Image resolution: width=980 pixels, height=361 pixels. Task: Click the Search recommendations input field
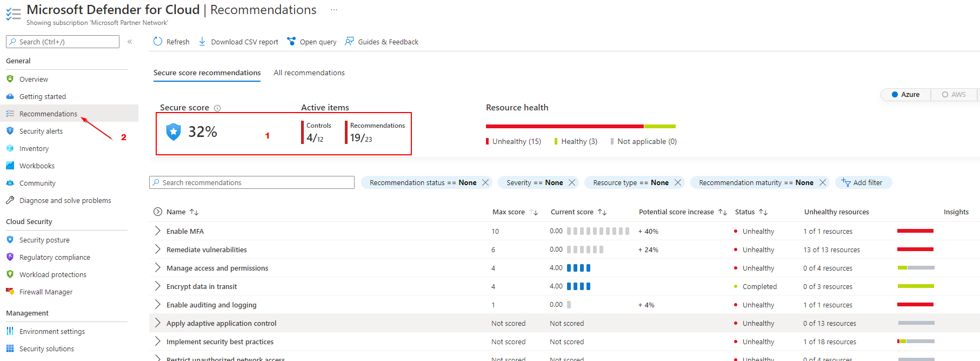tap(252, 182)
